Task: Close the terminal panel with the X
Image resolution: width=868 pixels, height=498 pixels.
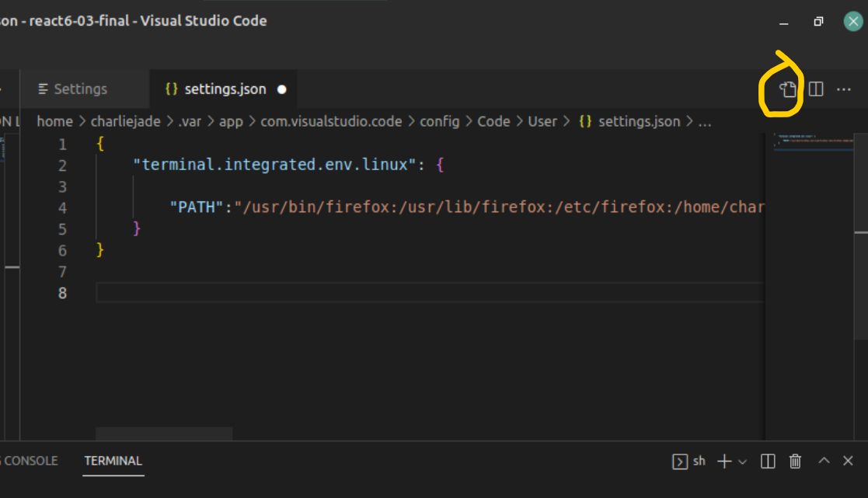Action: 848,461
